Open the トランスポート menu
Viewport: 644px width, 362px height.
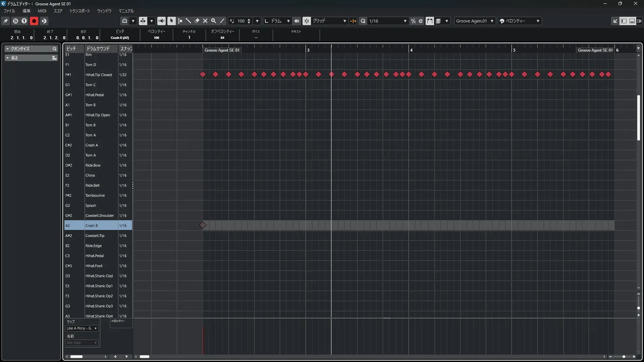[80, 11]
